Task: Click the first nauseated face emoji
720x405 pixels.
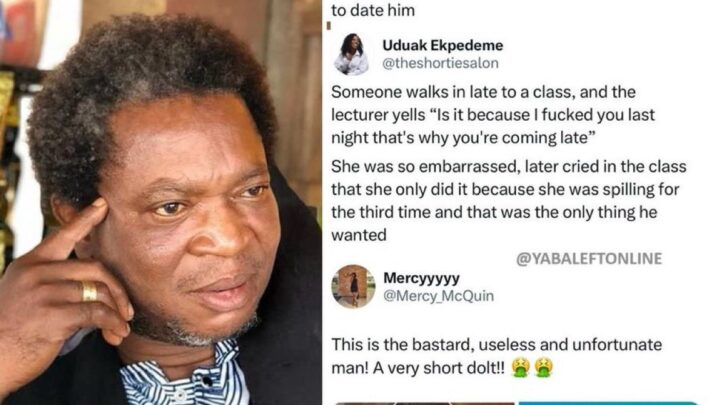Action: point(520,368)
